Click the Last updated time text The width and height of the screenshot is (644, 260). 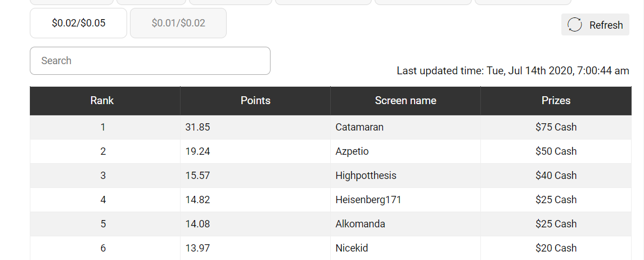tap(512, 71)
